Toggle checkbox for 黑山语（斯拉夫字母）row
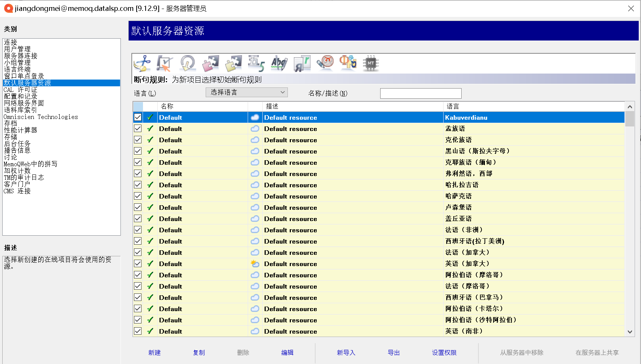Viewport: 641px width, 364px height. point(138,151)
